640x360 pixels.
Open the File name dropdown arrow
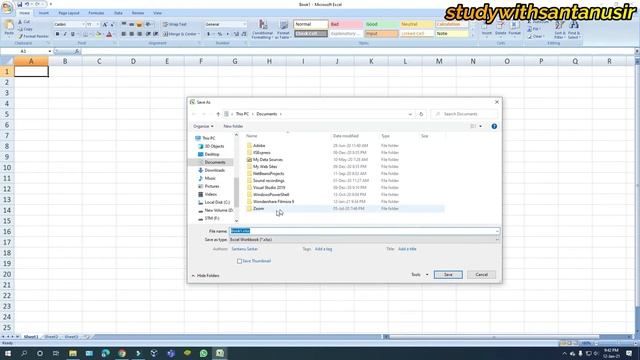coord(497,231)
